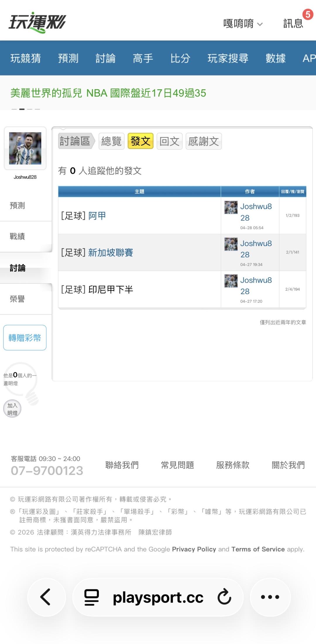
Task: Open the 印尼甲下半 football post
Action: click(x=111, y=289)
